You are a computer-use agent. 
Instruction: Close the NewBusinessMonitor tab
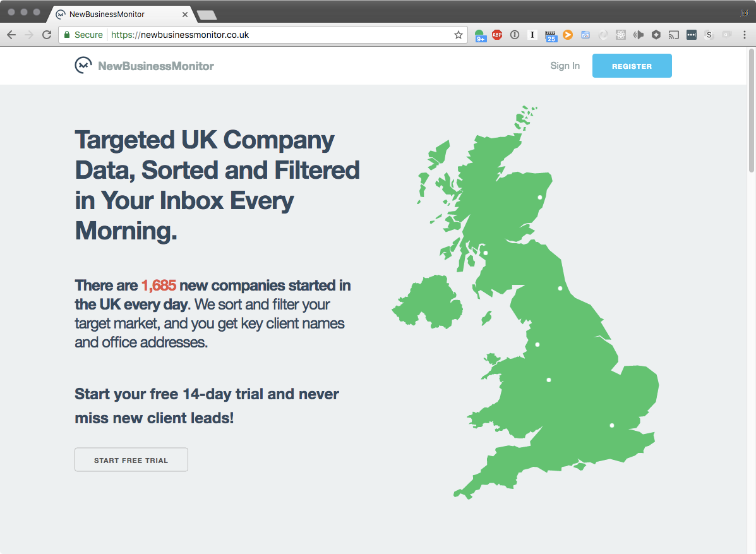point(184,15)
